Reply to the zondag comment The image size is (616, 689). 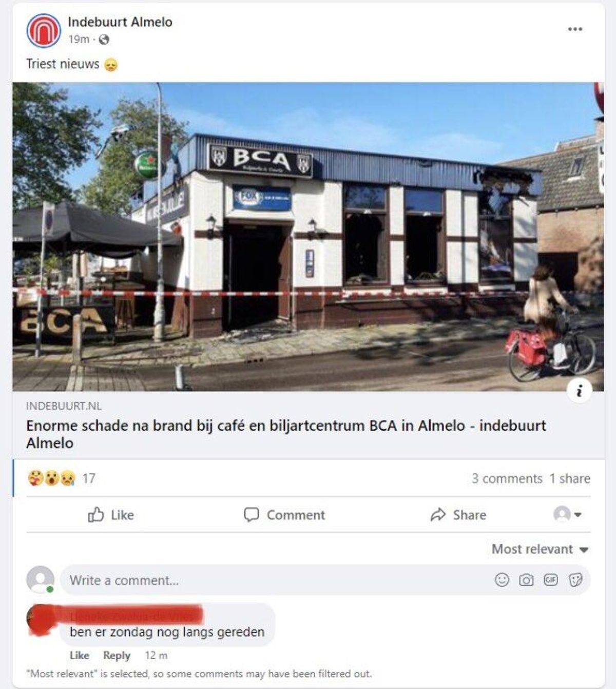[117, 656]
